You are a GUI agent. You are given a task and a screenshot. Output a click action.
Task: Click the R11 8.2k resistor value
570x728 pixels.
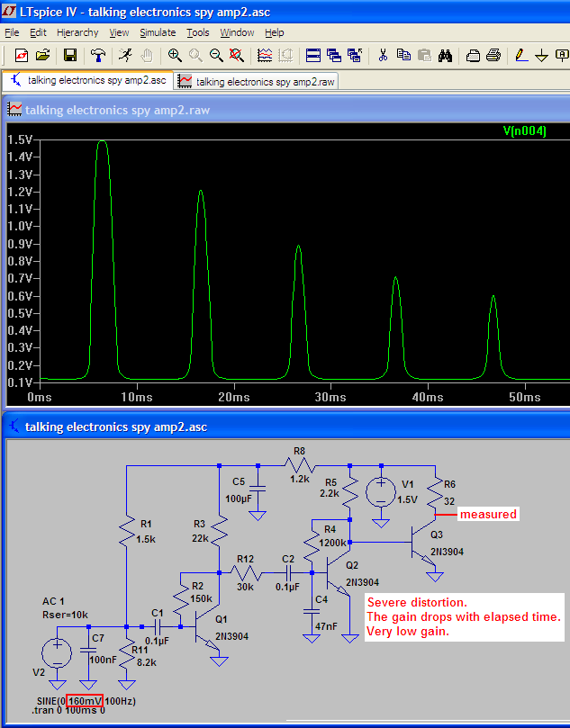coord(147,662)
